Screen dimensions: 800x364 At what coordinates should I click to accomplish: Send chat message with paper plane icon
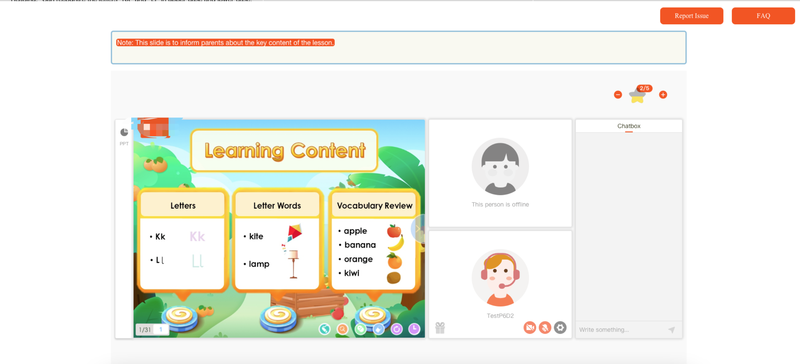[x=671, y=330]
